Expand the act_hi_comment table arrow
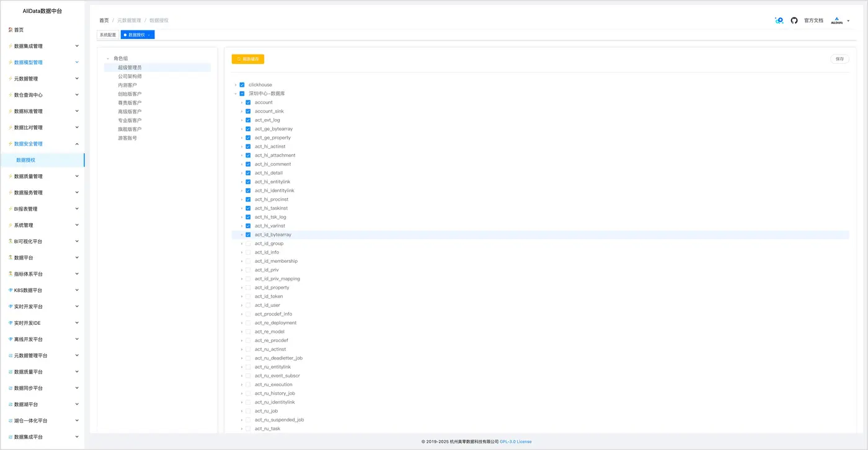 [242, 164]
